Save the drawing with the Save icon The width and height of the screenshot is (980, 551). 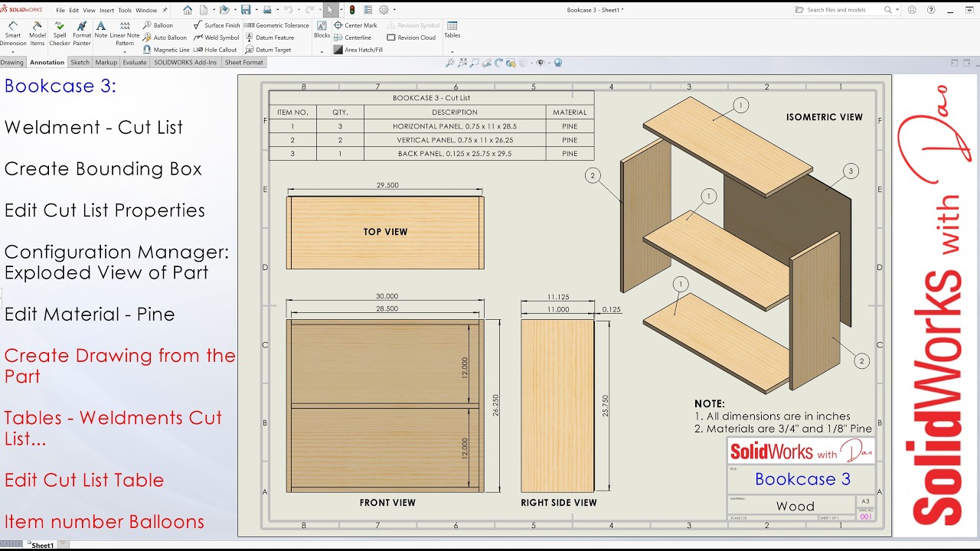point(246,10)
